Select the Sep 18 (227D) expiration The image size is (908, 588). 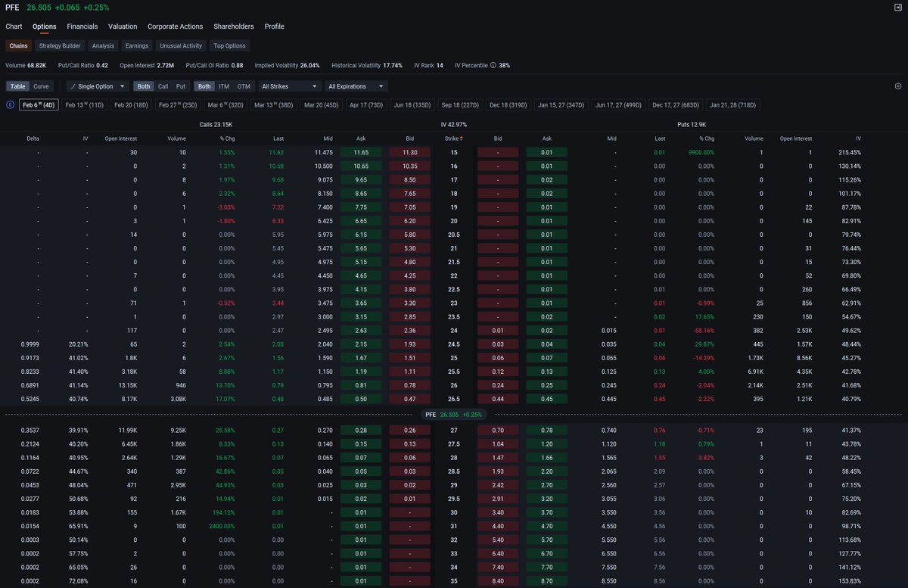click(x=460, y=105)
